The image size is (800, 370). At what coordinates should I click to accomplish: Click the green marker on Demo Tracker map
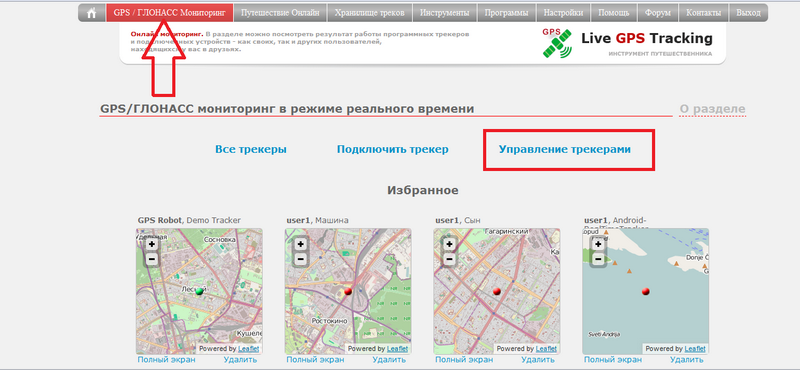click(199, 291)
